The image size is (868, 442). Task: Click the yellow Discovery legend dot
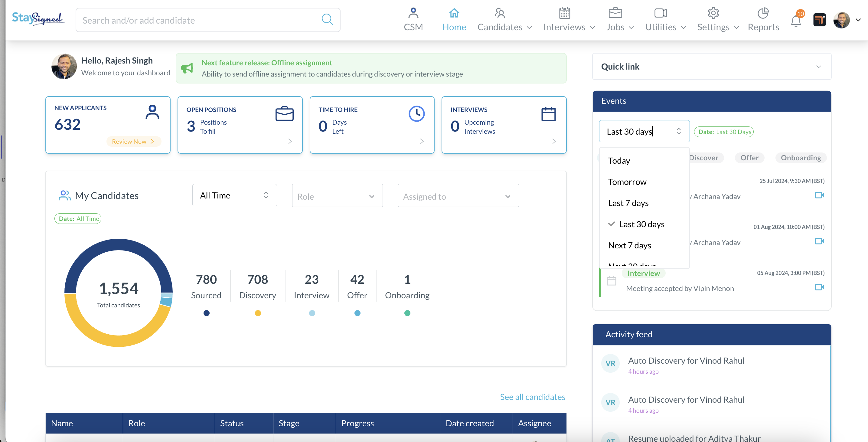pos(258,313)
